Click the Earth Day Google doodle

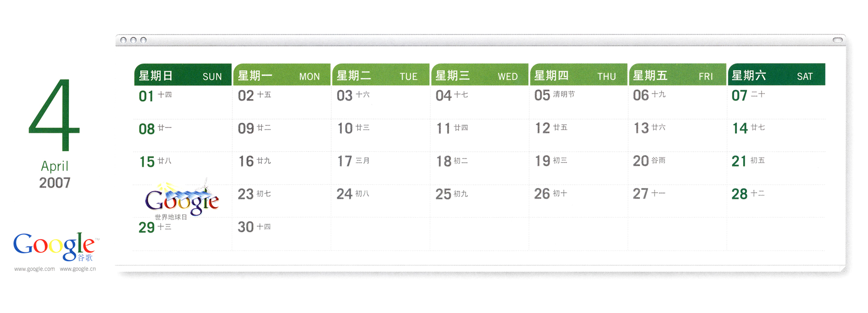pos(182,198)
